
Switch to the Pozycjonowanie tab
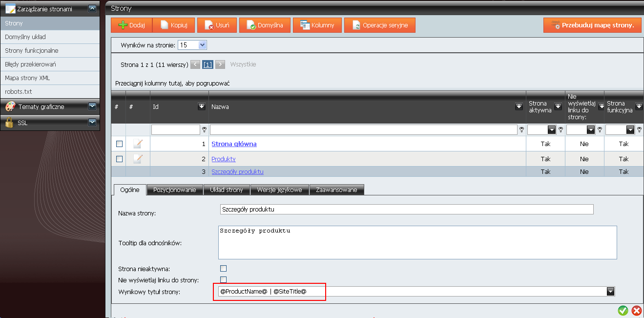[x=175, y=190]
